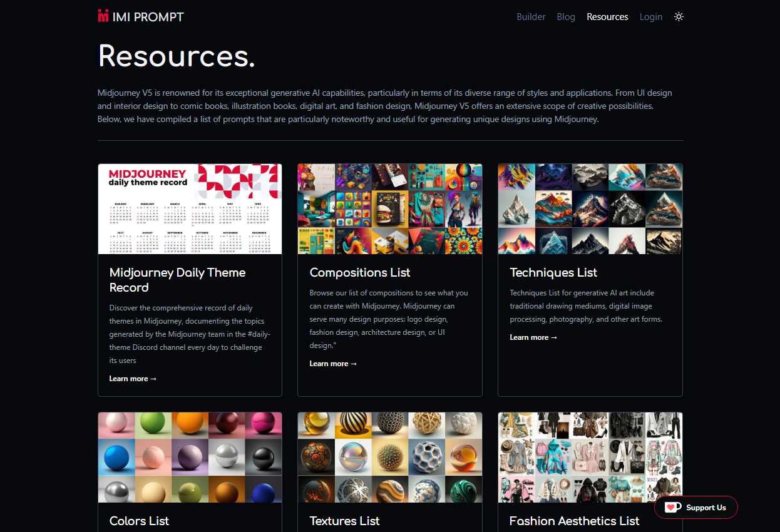Open the Compositions List collage thumbnail
The image size is (780, 532).
click(x=390, y=209)
